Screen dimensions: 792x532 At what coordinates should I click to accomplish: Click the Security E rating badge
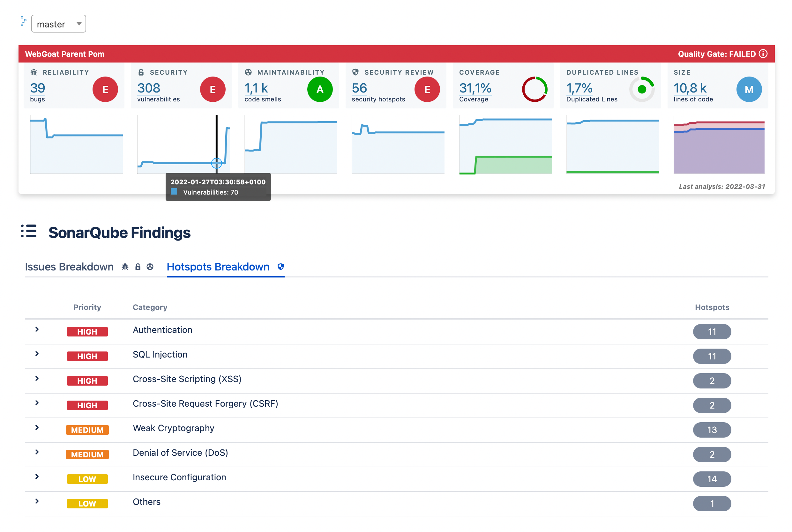click(x=213, y=89)
